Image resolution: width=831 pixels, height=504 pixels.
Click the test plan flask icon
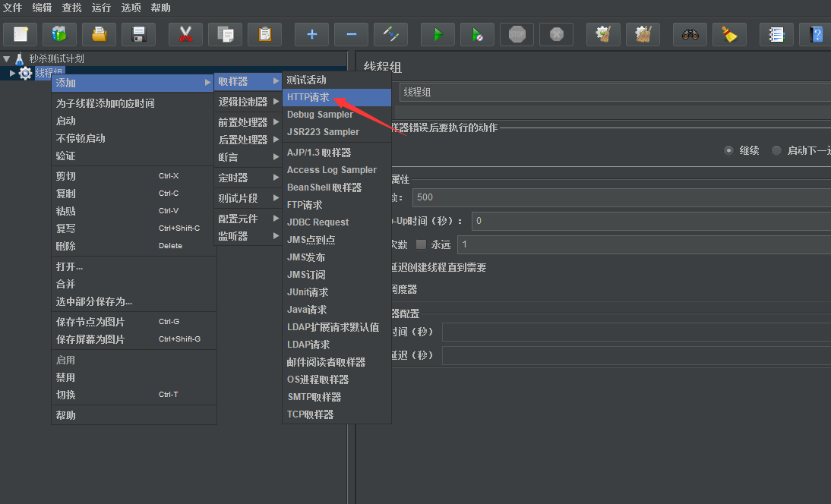[x=20, y=58]
